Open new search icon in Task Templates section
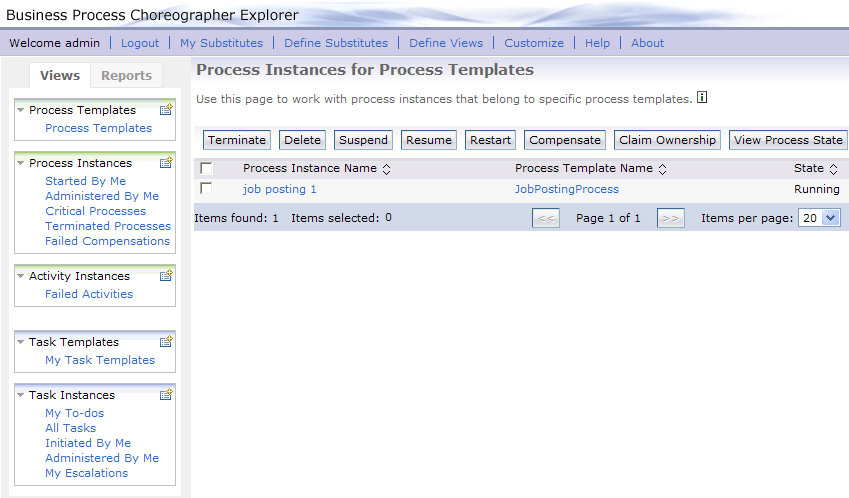 pyautogui.click(x=166, y=341)
